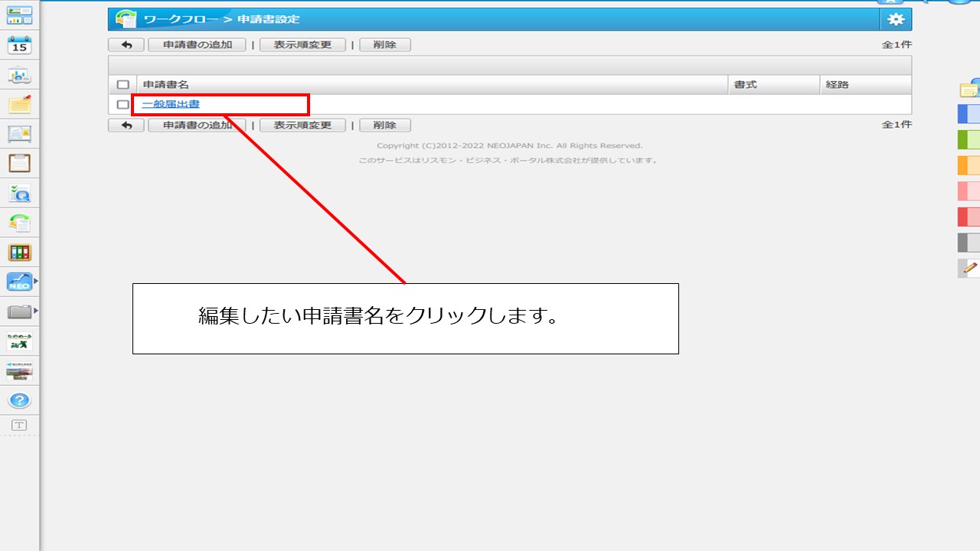Image resolution: width=980 pixels, height=551 pixels.
Task: Expand the arrow beside the folder icon
Action: 35,311
